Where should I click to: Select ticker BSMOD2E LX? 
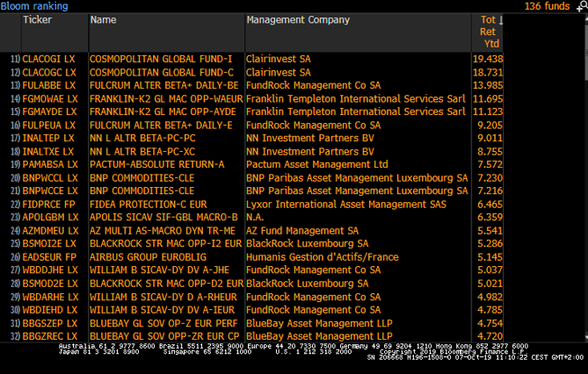pos(49,284)
